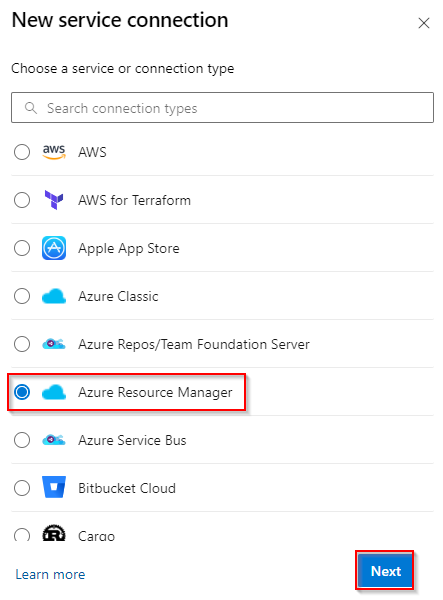Focus the Search connection types field

(x=222, y=108)
